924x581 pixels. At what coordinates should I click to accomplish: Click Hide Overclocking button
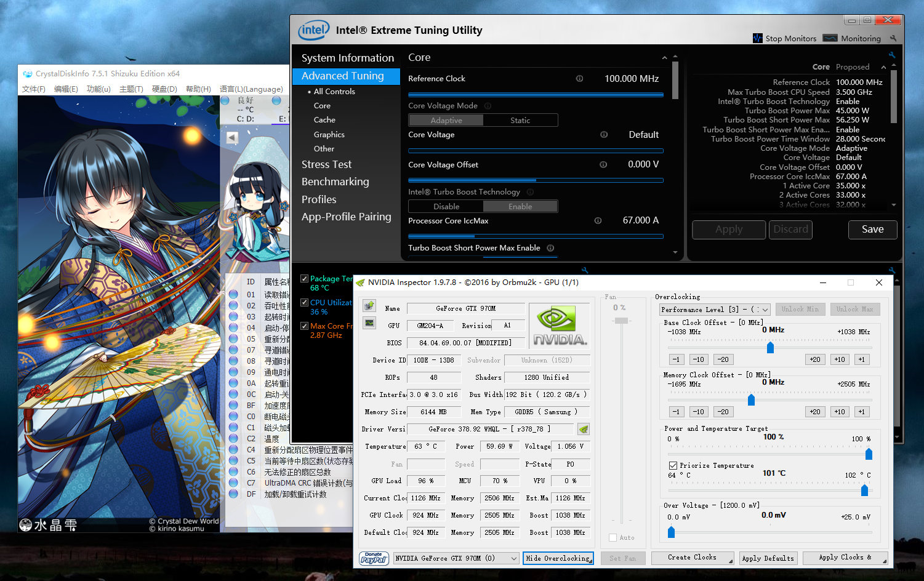pos(558,558)
